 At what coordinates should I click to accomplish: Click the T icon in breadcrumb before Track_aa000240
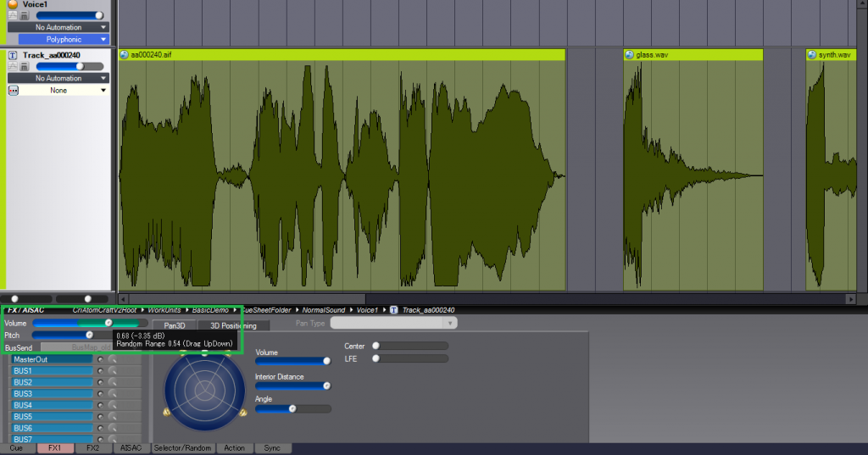(x=393, y=310)
